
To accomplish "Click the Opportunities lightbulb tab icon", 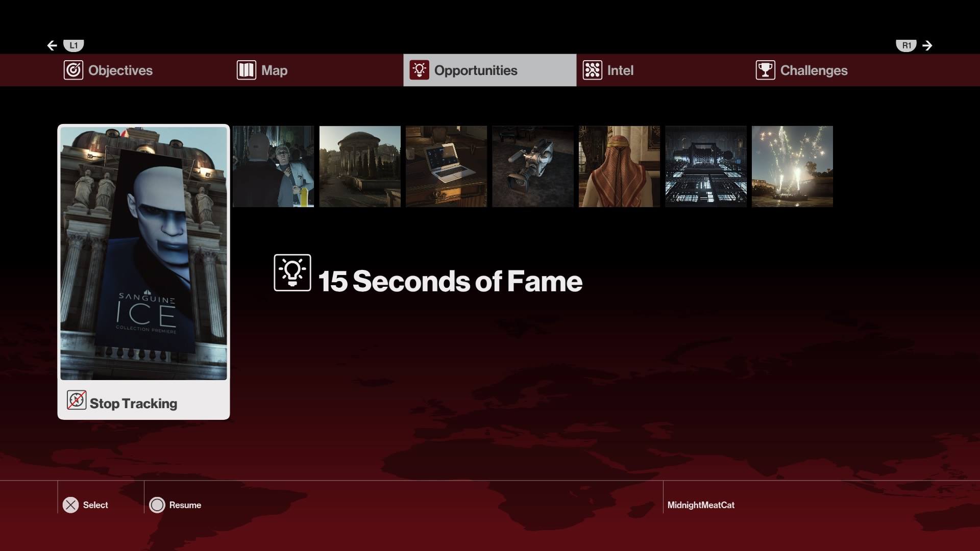I will pos(419,70).
